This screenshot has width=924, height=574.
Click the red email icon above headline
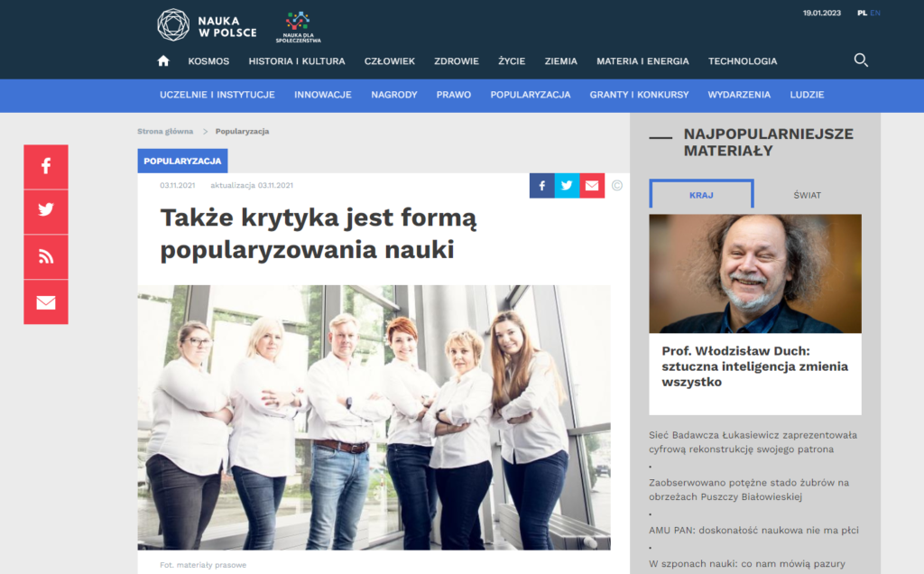pyautogui.click(x=592, y=186)
